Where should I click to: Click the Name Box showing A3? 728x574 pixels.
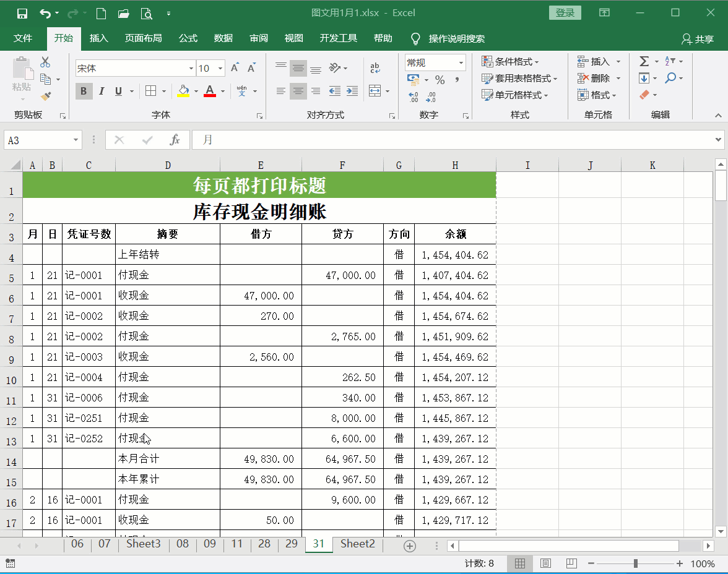[37, 140]
